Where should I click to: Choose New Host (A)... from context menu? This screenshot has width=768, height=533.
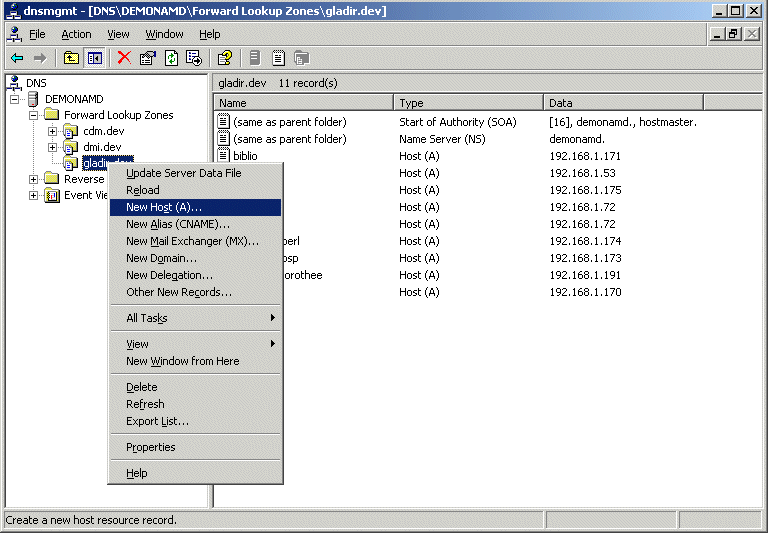(163, 207)
